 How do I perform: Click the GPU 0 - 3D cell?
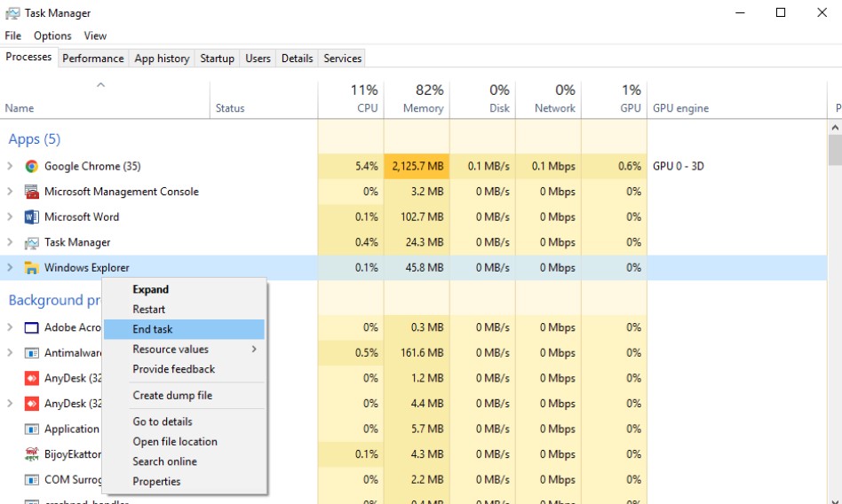click(x=679, y=167)
